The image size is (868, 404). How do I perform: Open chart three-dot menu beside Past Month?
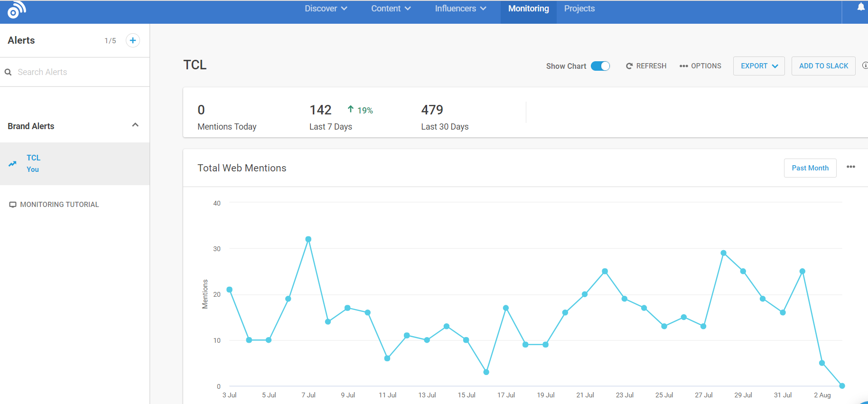850,167
